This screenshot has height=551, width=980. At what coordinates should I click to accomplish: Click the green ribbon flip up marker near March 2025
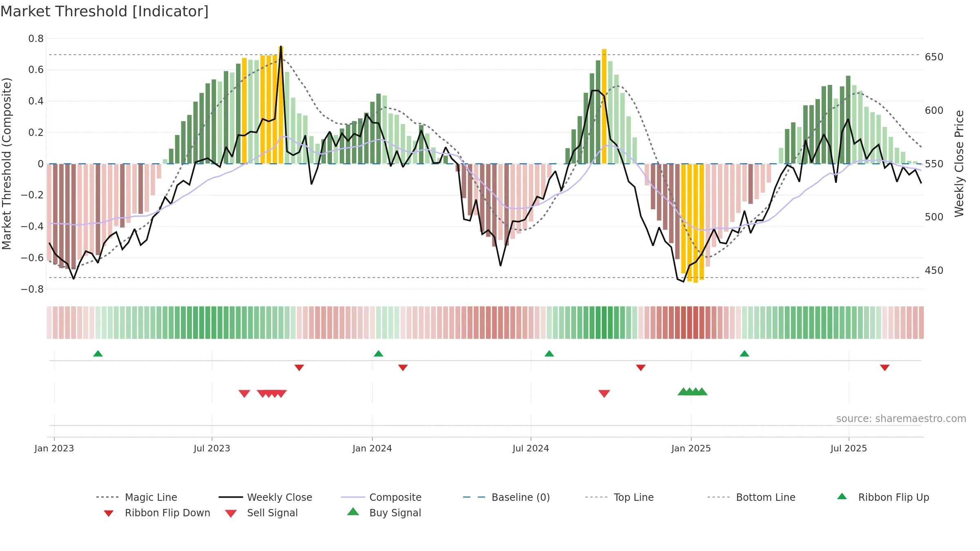744,353
